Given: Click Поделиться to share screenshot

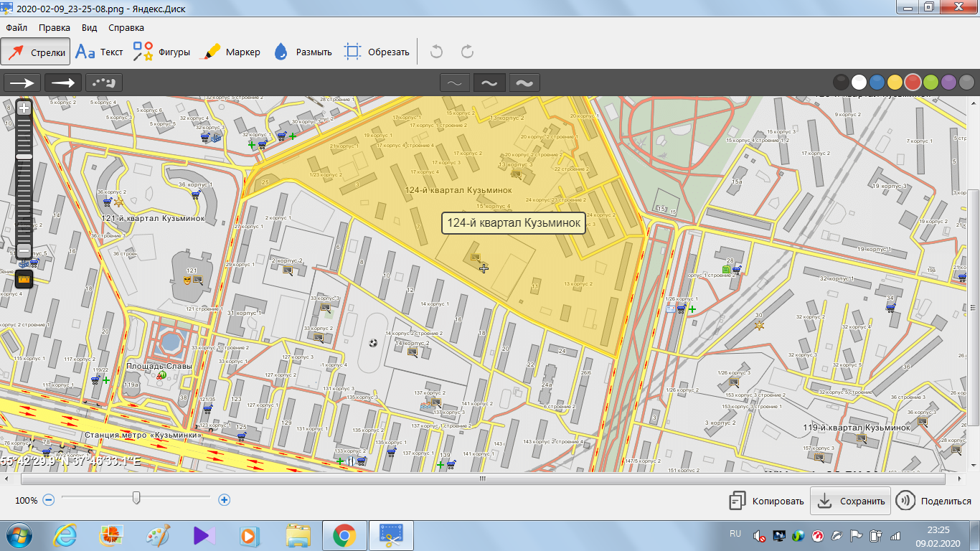Looking at the screenshot, I should (x=935, y=501).
